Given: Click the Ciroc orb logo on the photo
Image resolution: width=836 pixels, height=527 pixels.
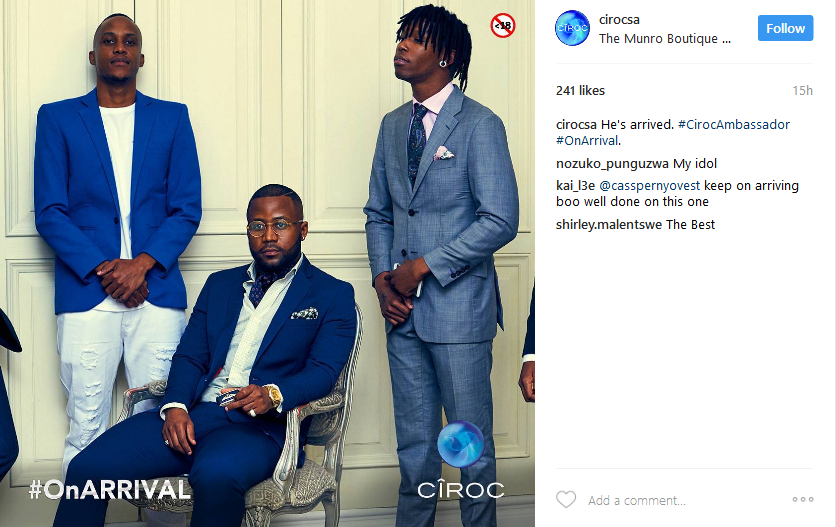Looking at the screenshot, I should [x=460, y=444].
